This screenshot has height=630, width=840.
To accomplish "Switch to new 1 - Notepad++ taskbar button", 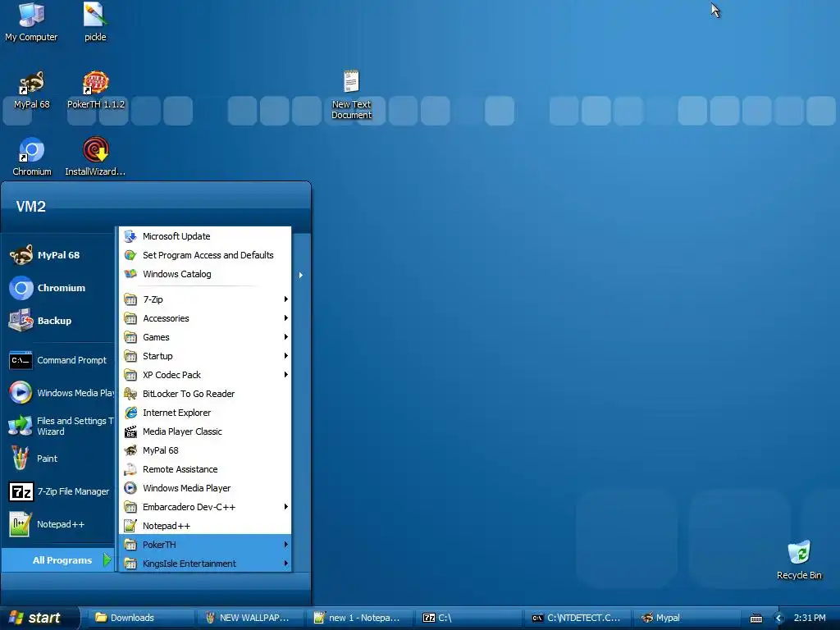I will click(x=360, y=618).
